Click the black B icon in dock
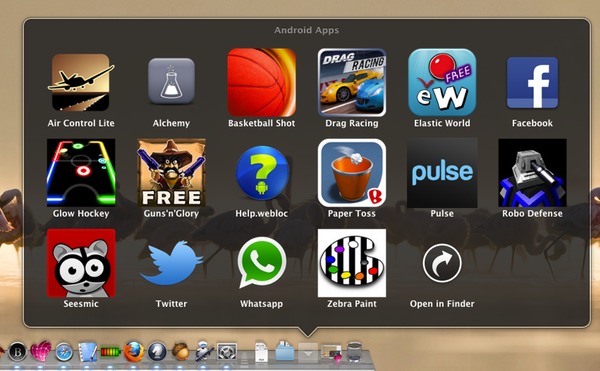Screen dimensions: 600x371 pos(18,352)
